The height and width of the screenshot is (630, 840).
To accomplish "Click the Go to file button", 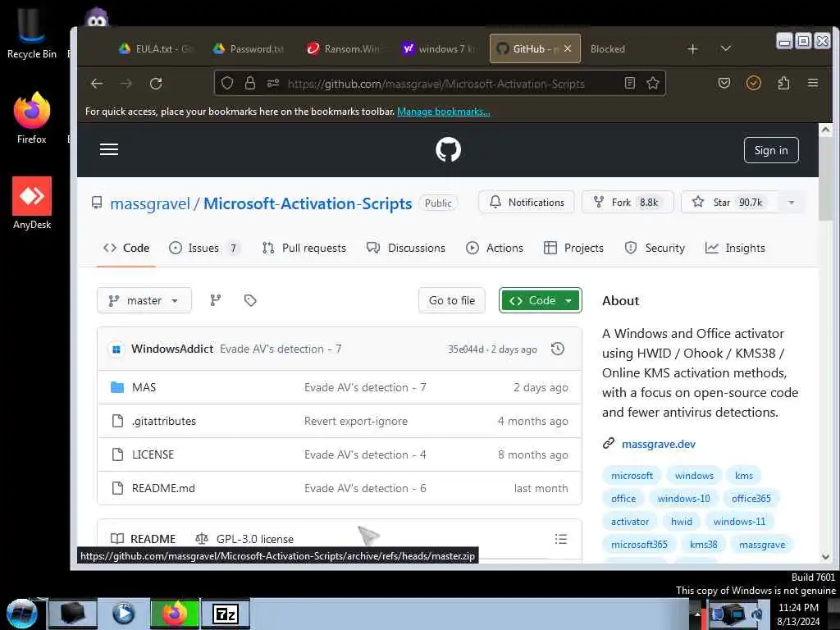I will point(452,300).
